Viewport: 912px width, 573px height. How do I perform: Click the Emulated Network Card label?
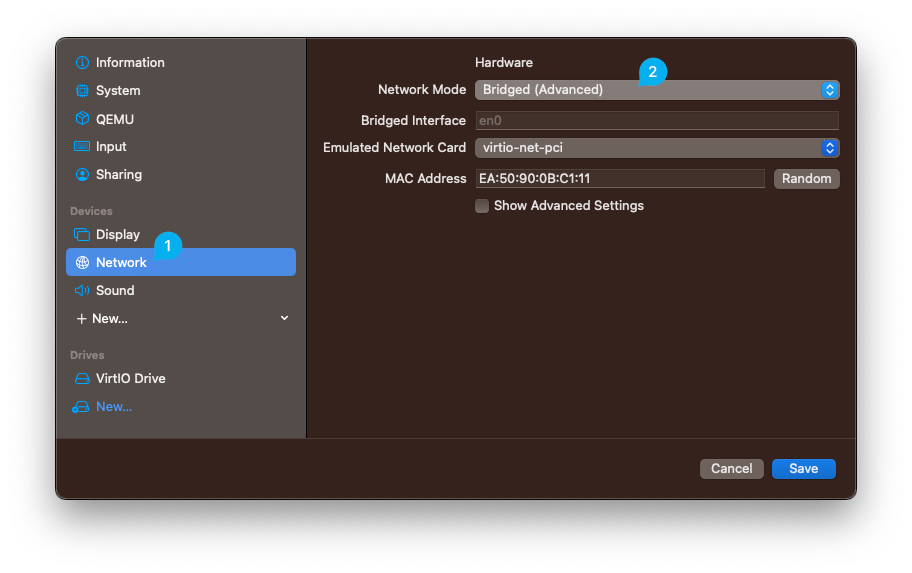(394, 148)
